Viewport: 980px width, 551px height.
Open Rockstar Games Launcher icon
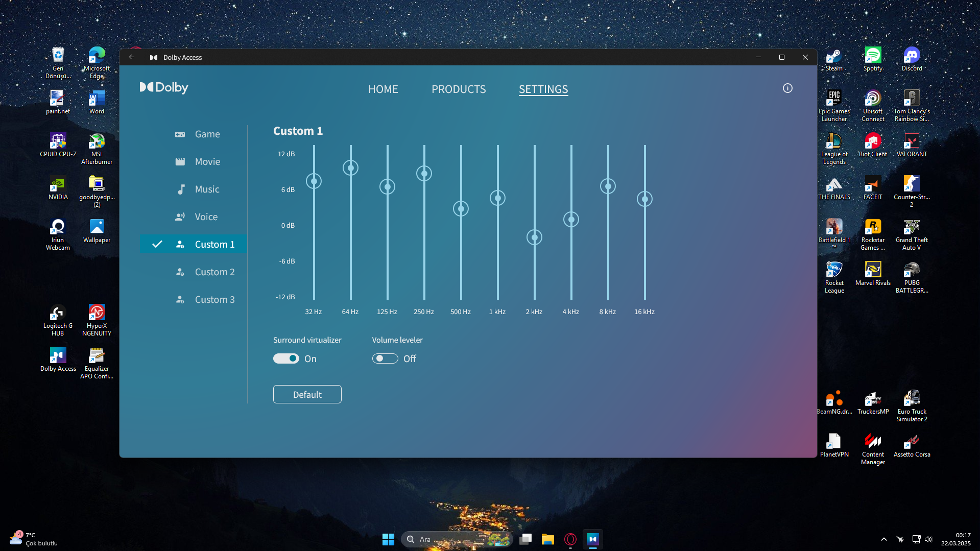click(x=873, y=234)
